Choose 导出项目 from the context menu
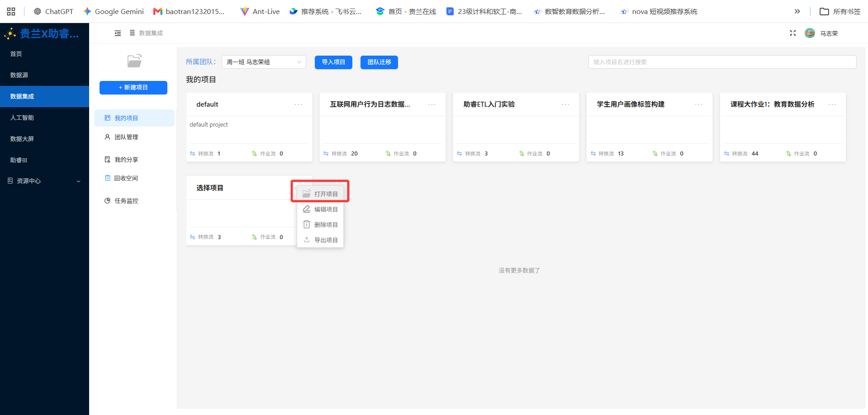 click(320, 240)
